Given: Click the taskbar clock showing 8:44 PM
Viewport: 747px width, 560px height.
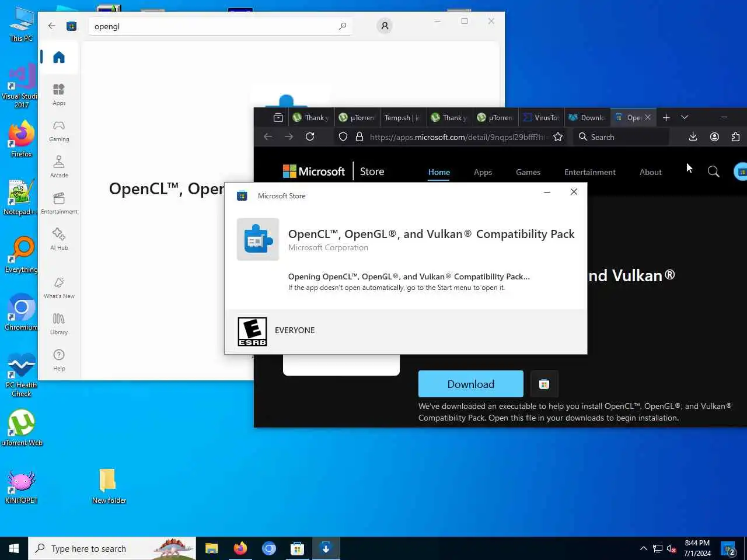Looking at the screenshot, I should click(697, 548).
